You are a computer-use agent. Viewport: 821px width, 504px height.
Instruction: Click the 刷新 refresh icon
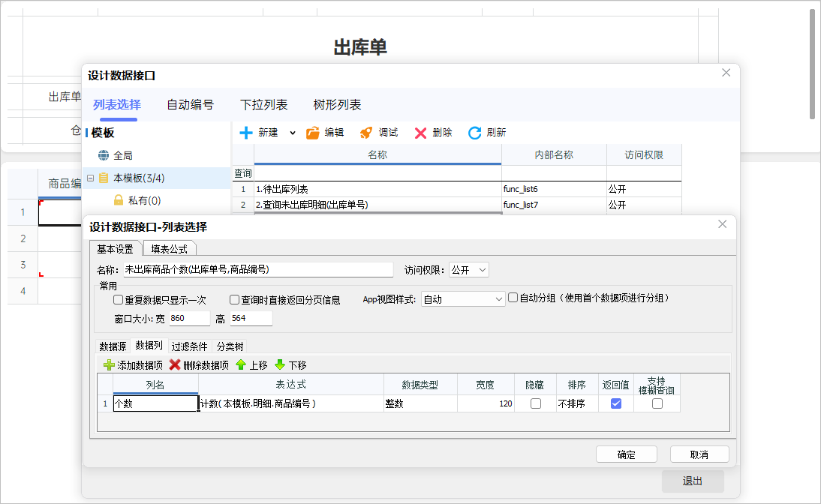click(x=474, y=133)
